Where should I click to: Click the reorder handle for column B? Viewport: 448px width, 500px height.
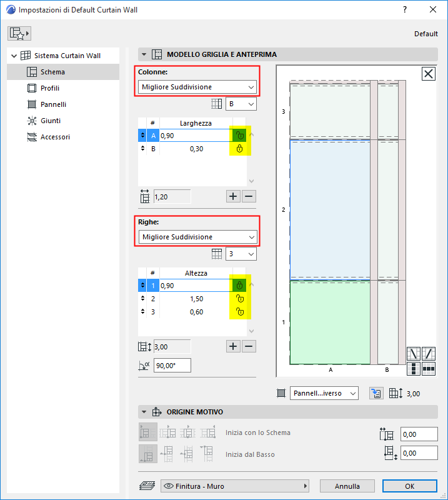pyautogui.click(x=142, y=149)
